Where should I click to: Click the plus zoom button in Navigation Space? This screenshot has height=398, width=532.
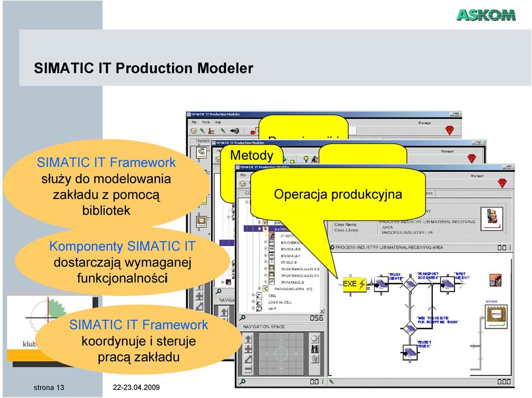coord(248,349)
